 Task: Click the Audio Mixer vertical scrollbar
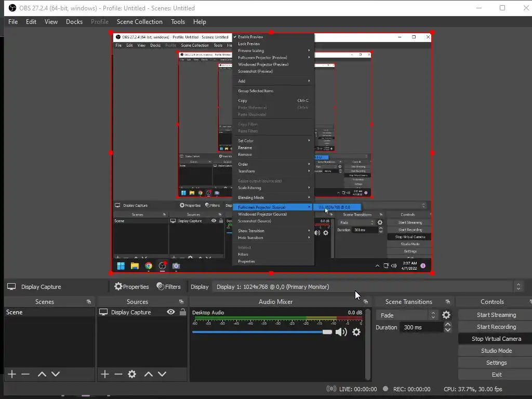[367, 344]
